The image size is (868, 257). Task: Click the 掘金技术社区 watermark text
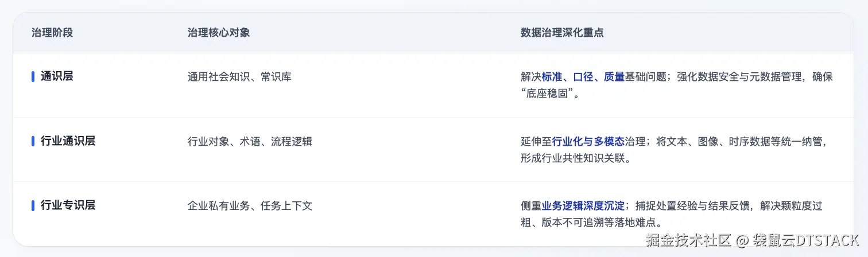(x=688, y=240)
